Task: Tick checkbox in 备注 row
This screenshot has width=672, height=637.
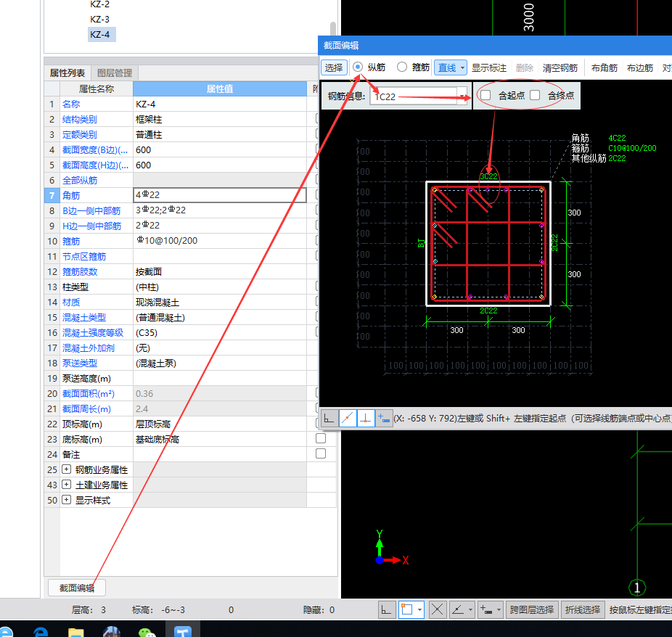Action: 321,453
